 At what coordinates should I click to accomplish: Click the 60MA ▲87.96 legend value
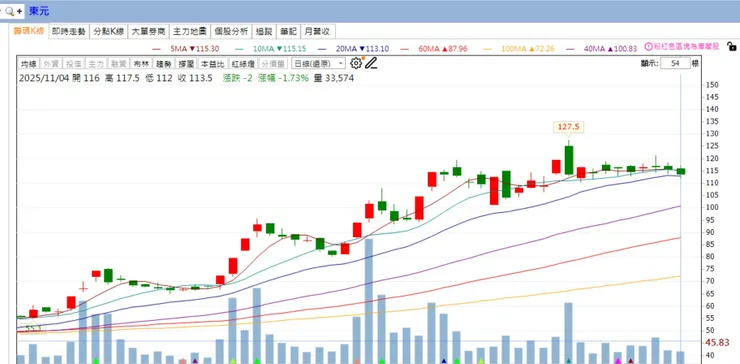tap(443, 49)
